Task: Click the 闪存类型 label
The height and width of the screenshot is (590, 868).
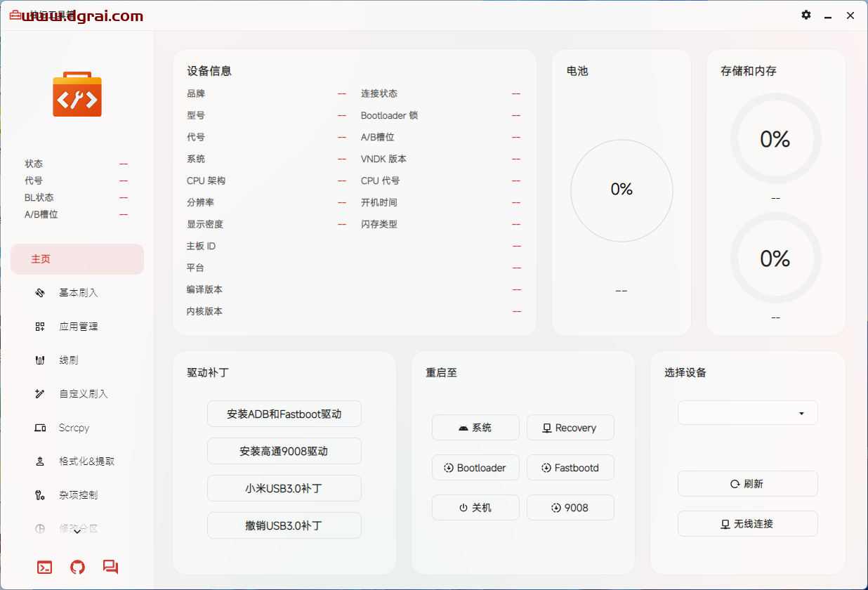Action: (379, 224)
